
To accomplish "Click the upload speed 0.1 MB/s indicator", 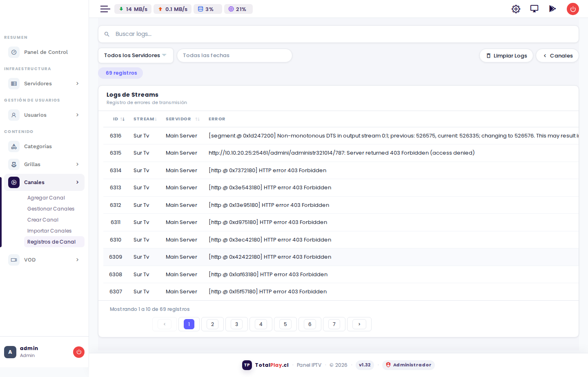I will (x=173, y=9).
